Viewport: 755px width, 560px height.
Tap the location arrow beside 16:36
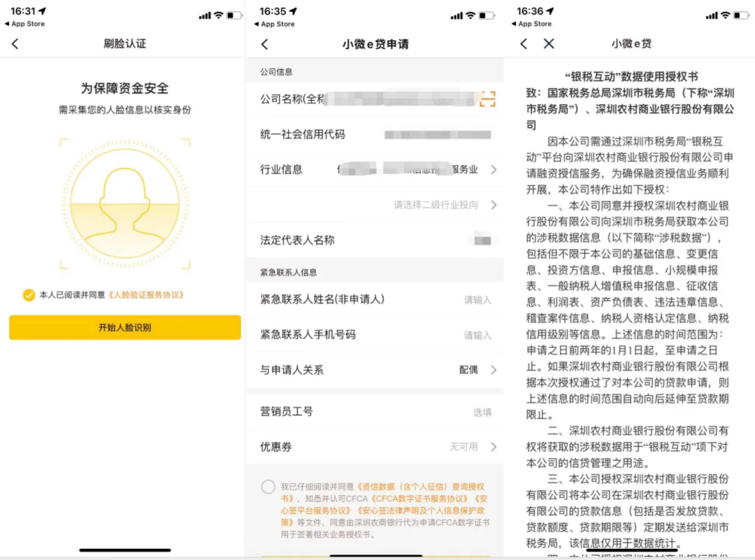pyautogui.click(x=550, y=10)
